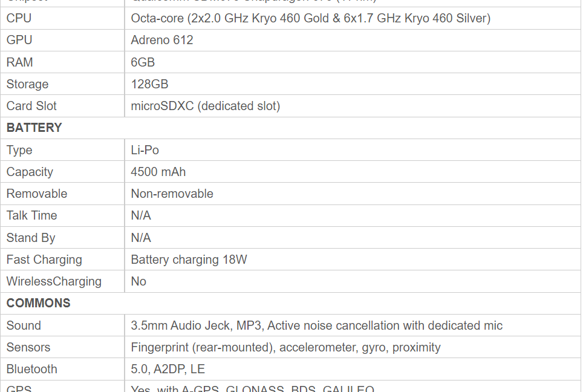Click the Li-Po battery type value
This screenshot has height=392, width=583.
pos(145,150)
